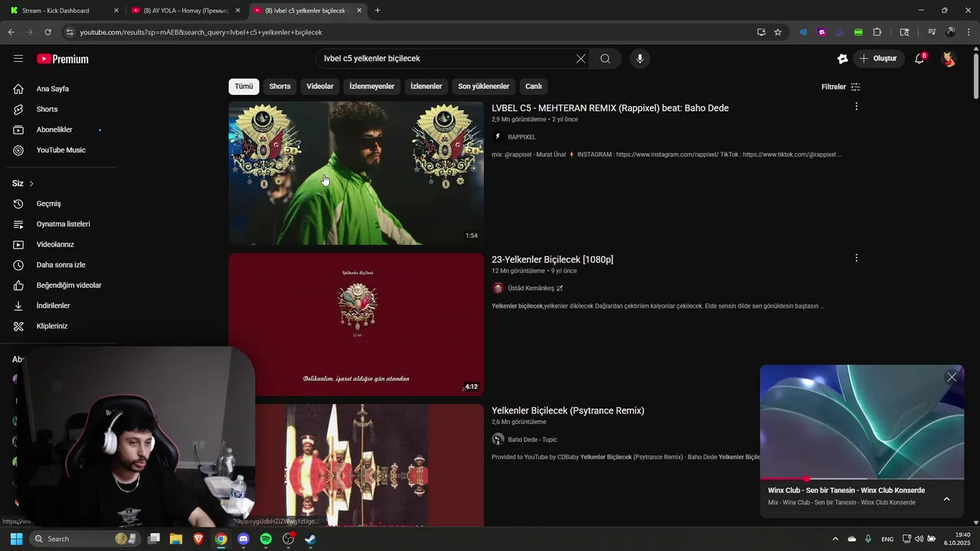Screen dimensions: 980x551
Task: Click the sparkle icon beside Oluştur
Action: coord(842,59)
